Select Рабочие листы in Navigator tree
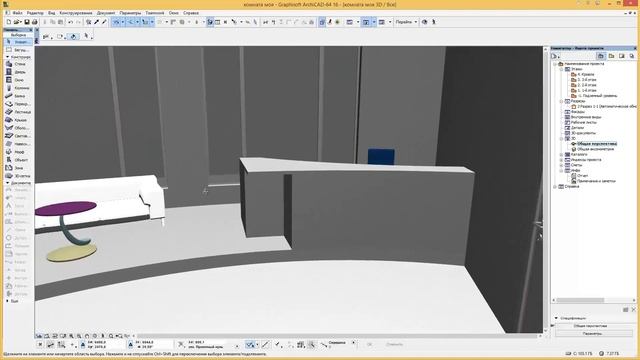Screen dimensions: 640x360 (584, 122)
